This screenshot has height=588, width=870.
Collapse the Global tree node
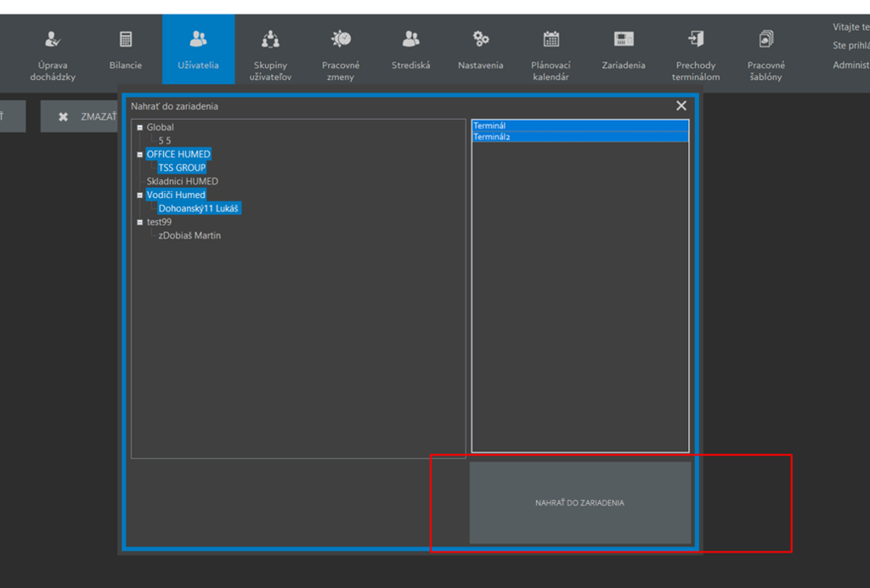coord(140,127)
